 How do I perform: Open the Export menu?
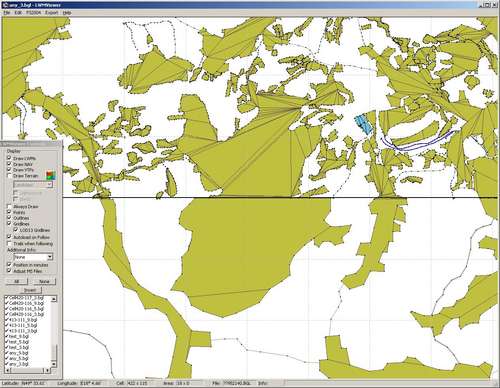click(x=52, y=13)
